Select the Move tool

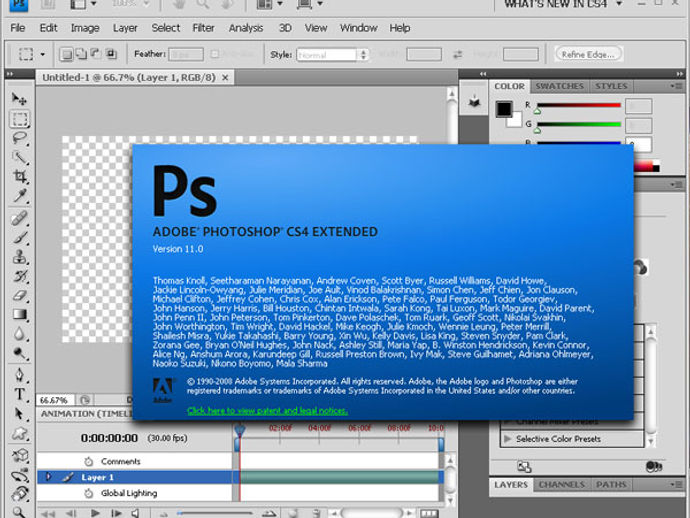(x=19, y=99)
